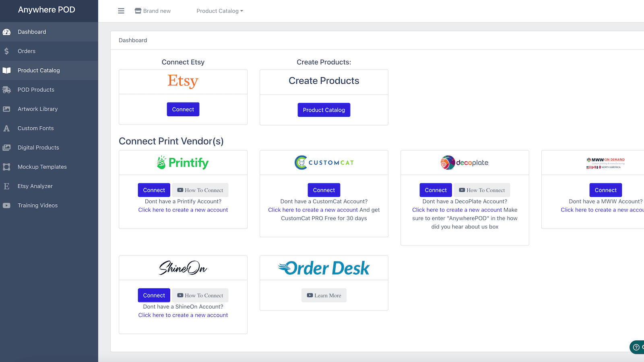
Task: Switch to Product Catalog in the sidebar
Action: 39,70
